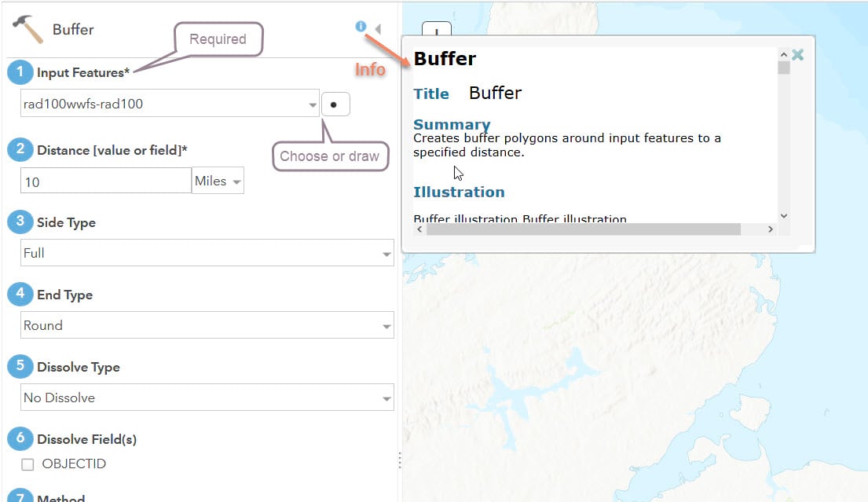Click the vertical scrollbar thumb in info popup
This screenshot has height=502, width=868.
[x=783, y=68]
